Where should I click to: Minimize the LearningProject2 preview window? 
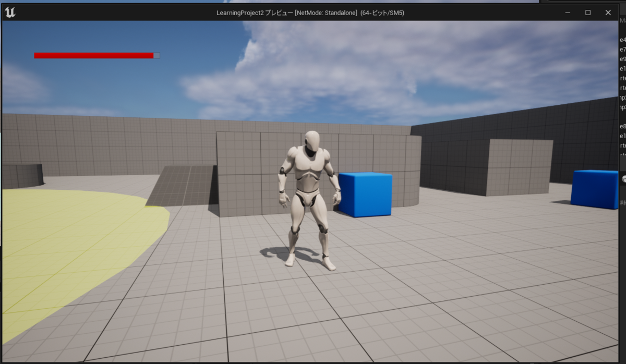tap(568, 13)
